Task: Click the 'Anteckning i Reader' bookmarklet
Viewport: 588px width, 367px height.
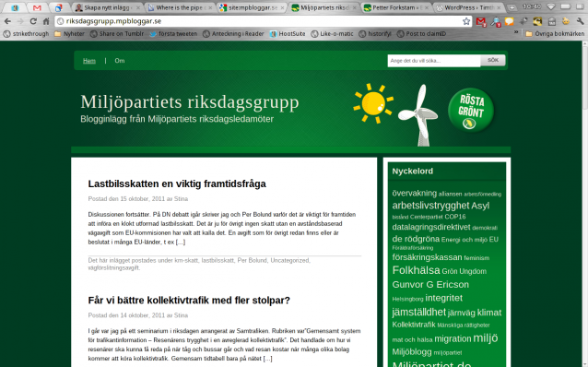Action: click(233, 34)
